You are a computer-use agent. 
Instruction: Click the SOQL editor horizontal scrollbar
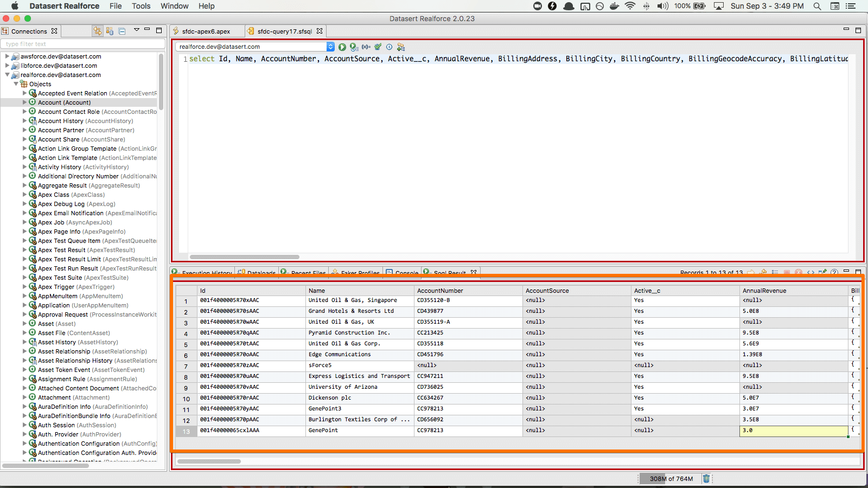[x=244, y=257]
